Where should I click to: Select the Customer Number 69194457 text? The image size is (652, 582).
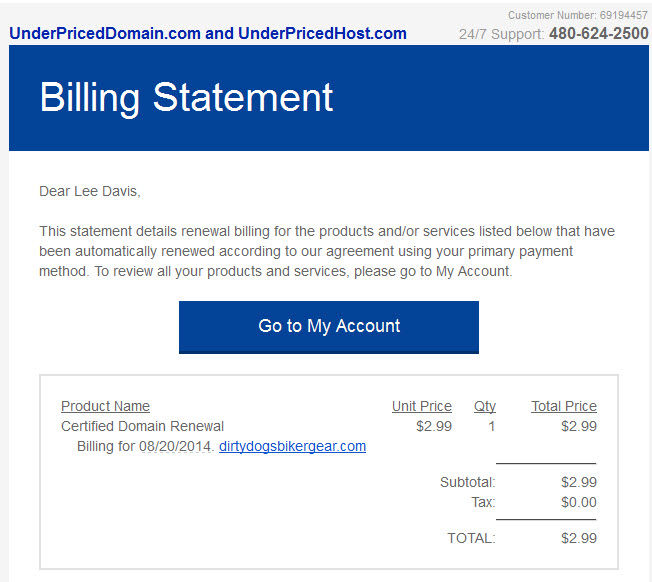click(x=578, y=15)
